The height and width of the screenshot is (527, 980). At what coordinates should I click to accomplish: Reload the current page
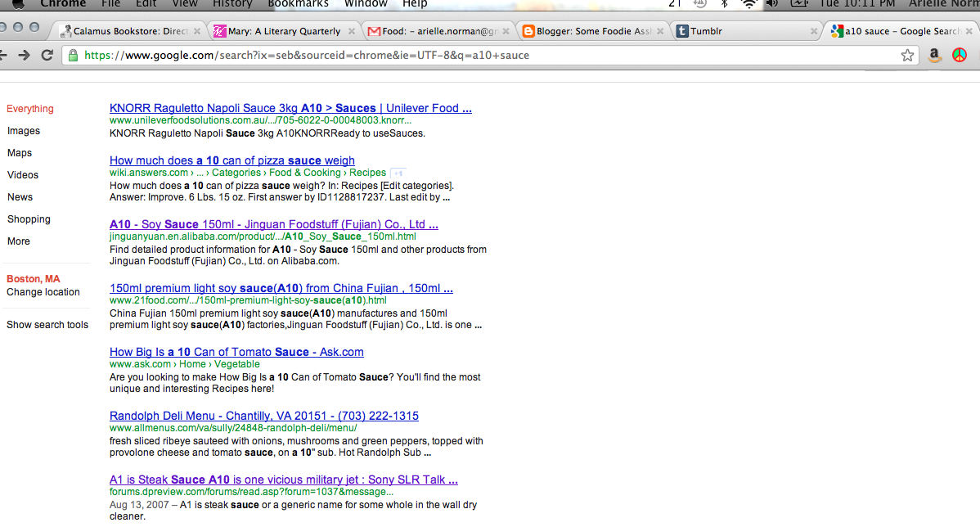[47, 55]
